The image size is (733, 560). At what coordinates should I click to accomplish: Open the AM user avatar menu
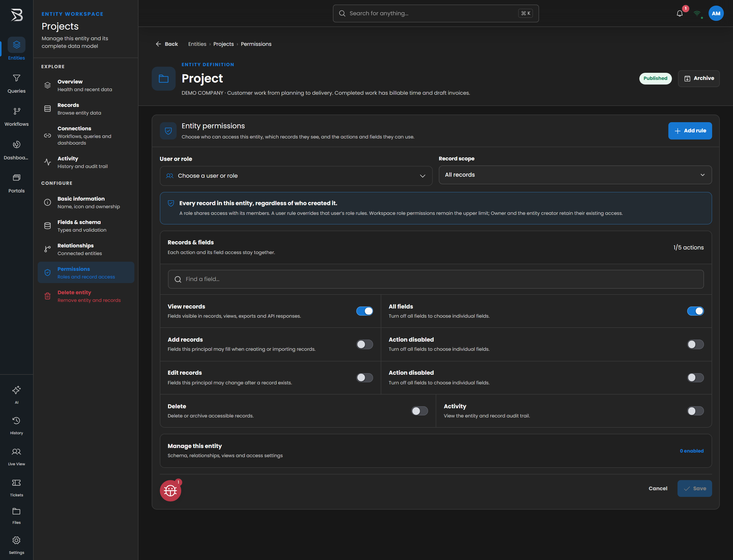716,13
